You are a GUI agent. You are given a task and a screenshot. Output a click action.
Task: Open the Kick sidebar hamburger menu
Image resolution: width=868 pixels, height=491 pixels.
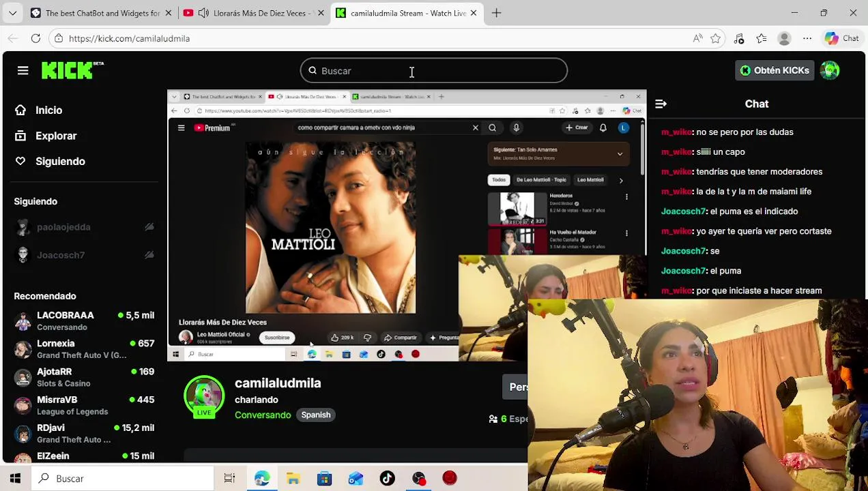point(23,70)
